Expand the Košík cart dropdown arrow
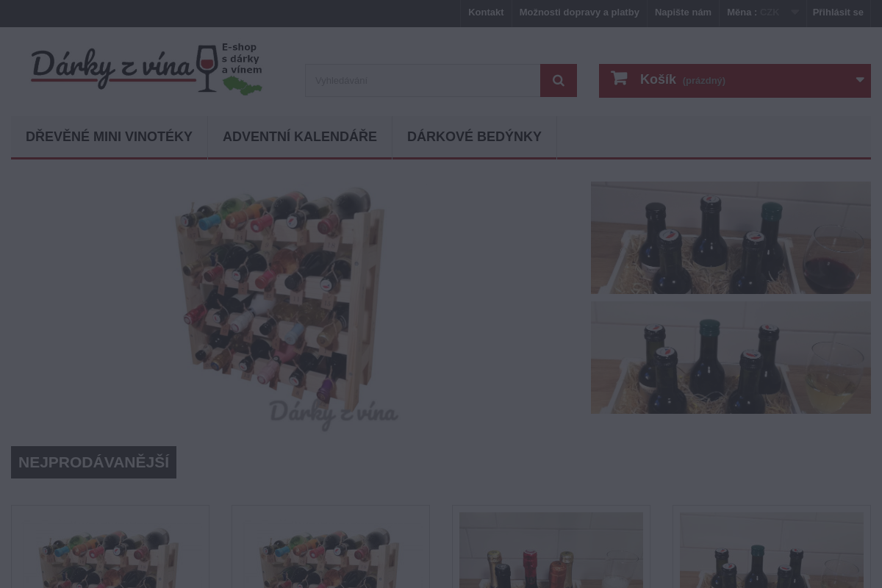 tap(860, 80)
